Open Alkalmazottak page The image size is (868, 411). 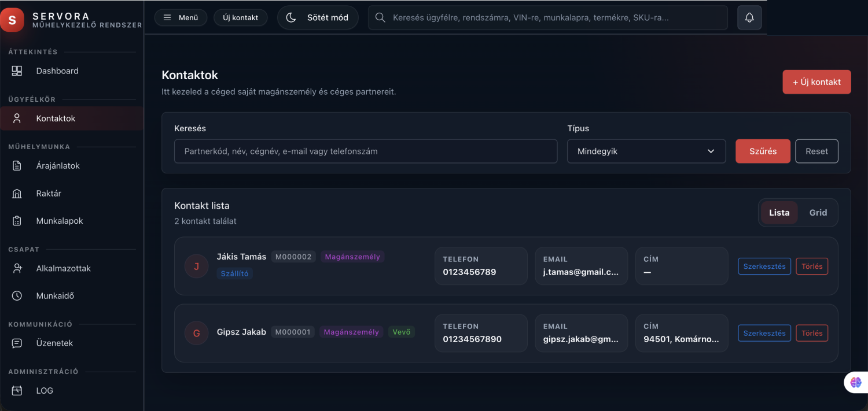point(72,268)
